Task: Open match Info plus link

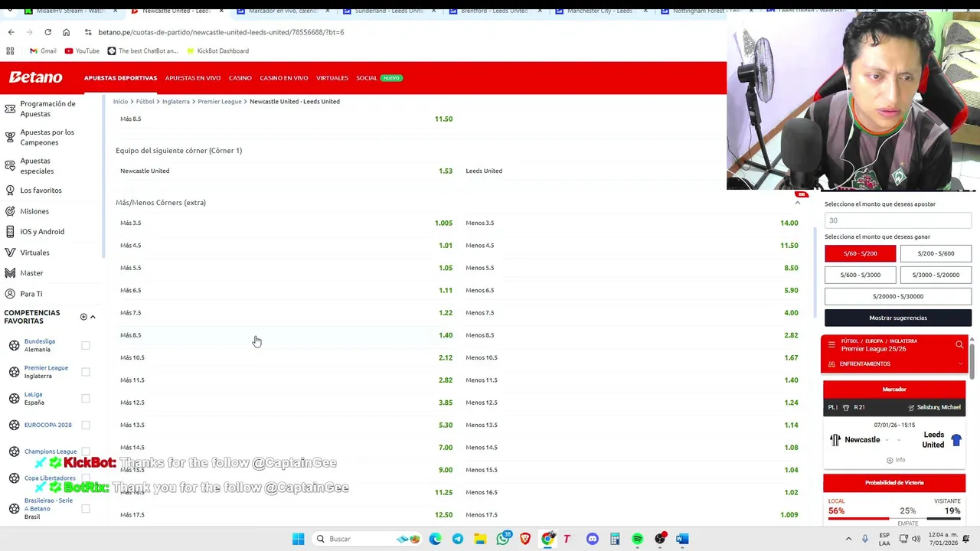Action: 895,460
